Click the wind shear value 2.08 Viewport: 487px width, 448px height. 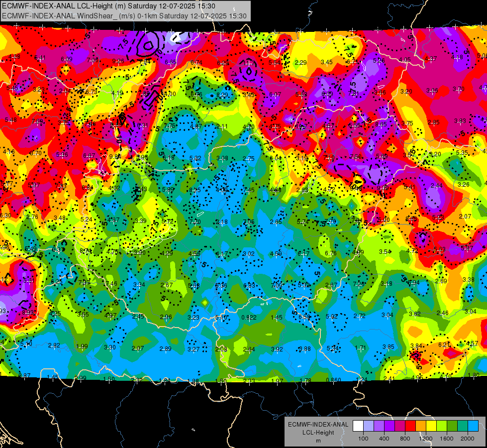[221, 349]
